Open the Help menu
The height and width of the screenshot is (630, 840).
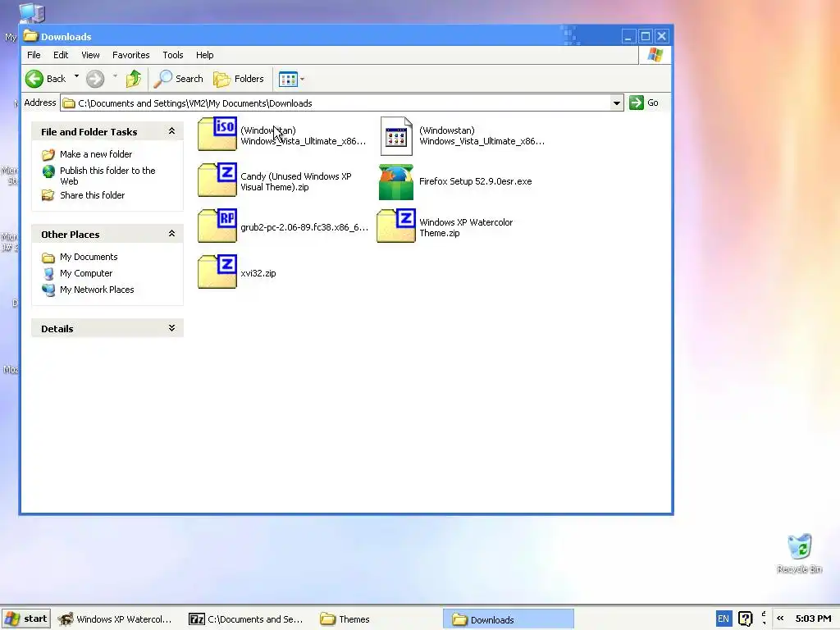click(204, 55)
